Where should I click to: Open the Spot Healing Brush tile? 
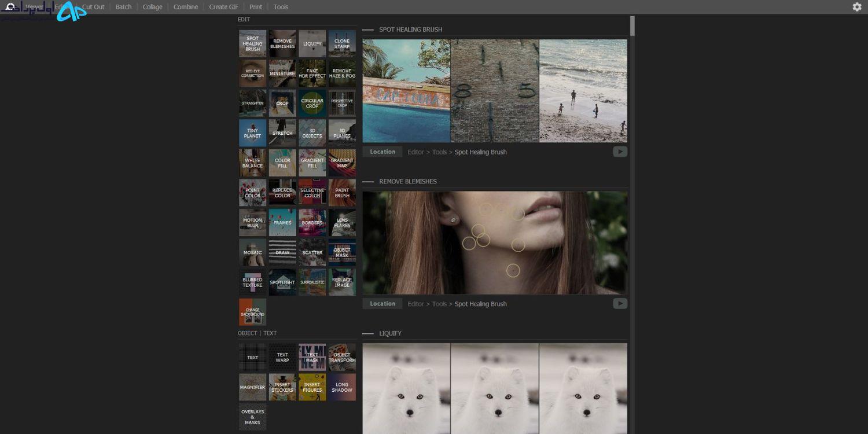click(x=253, y=43)
